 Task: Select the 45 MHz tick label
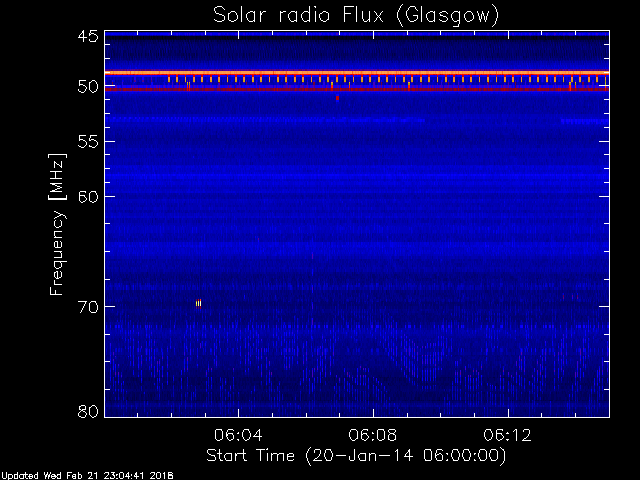[86, 37]
